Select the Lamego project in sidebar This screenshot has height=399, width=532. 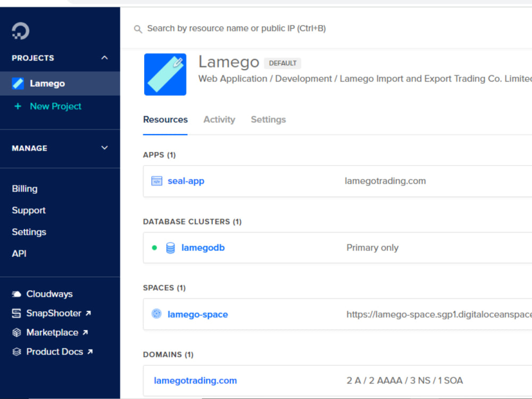point(60,84)
